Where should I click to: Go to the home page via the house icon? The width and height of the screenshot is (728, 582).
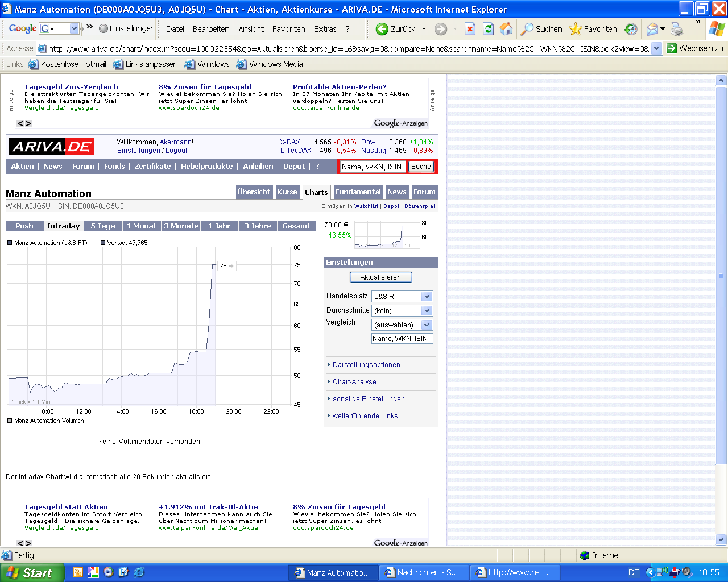(x=506, y=29)
